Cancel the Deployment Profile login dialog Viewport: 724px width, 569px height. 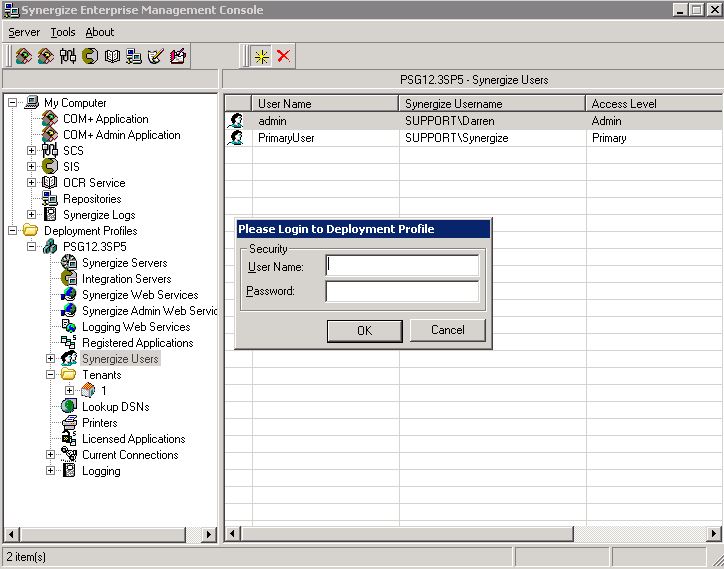447,330
